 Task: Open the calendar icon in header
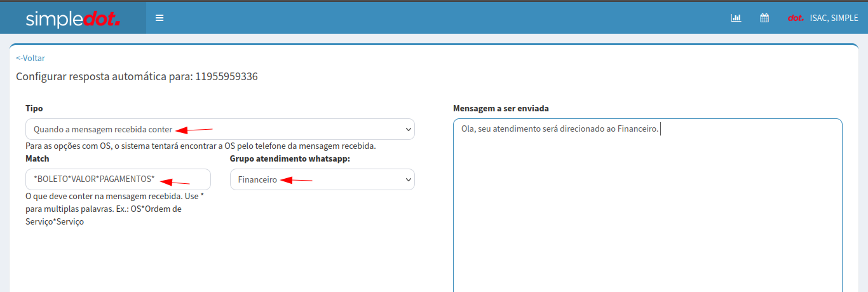(x=764, y=18)
